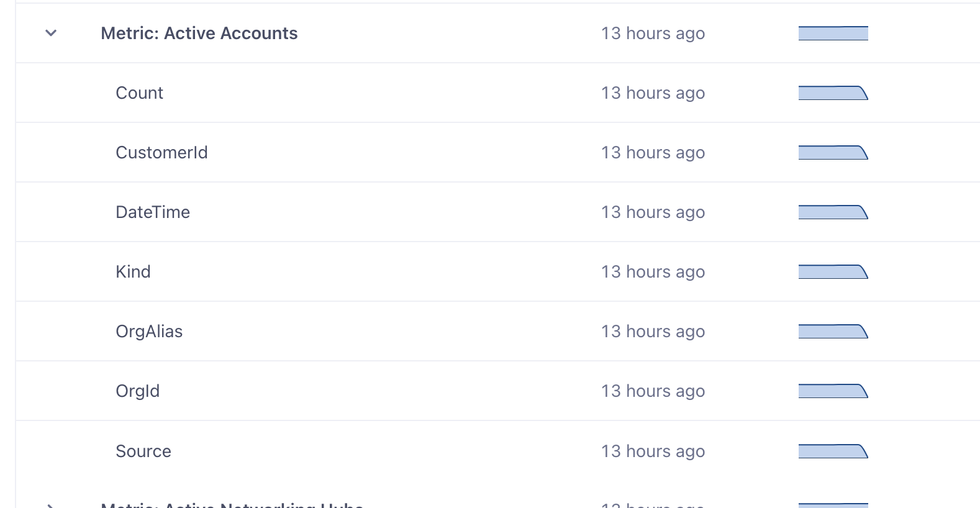Screen dimensions: 980x508
Task: Open the sparkline chart for OrgAlias
Action: (833, 331)
